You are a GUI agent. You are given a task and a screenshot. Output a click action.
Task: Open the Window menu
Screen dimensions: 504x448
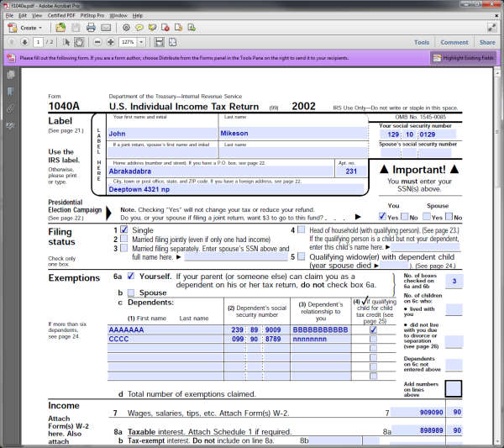click(x=118, y=15)
